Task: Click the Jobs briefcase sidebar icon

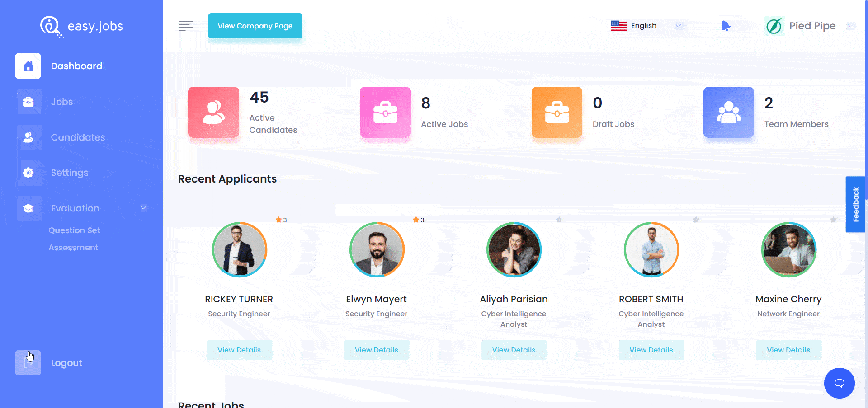Action: tap(28, 102)
